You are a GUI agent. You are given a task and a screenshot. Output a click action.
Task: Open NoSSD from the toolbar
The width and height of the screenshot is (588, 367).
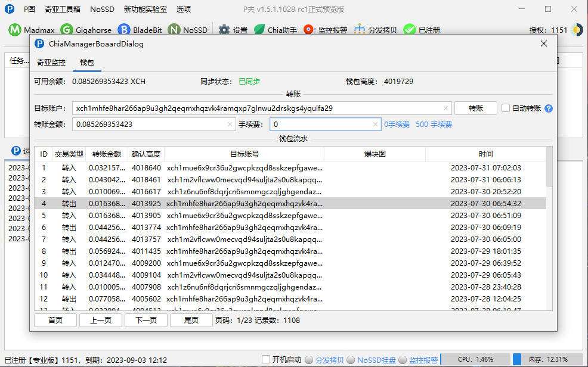(174, 30)
